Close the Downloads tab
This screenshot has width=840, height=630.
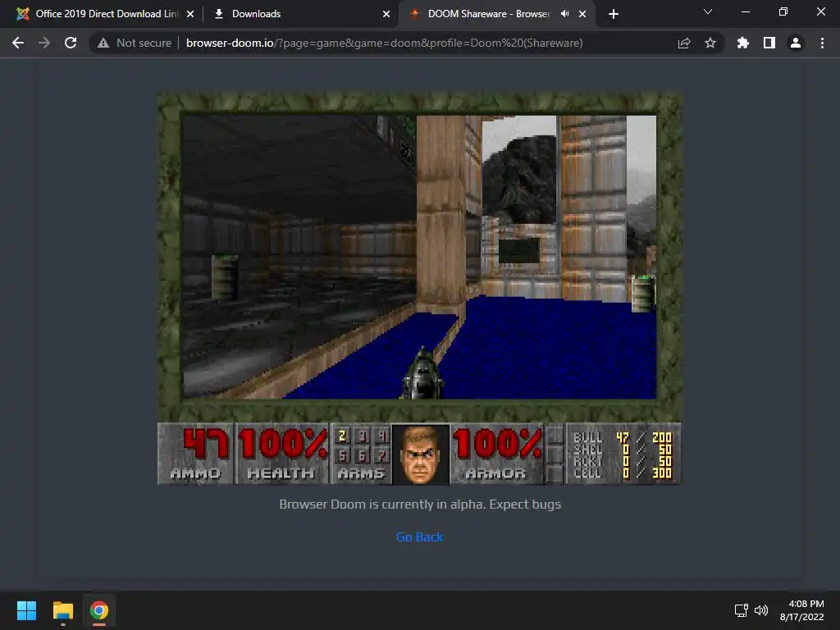(x=386, y=14)
